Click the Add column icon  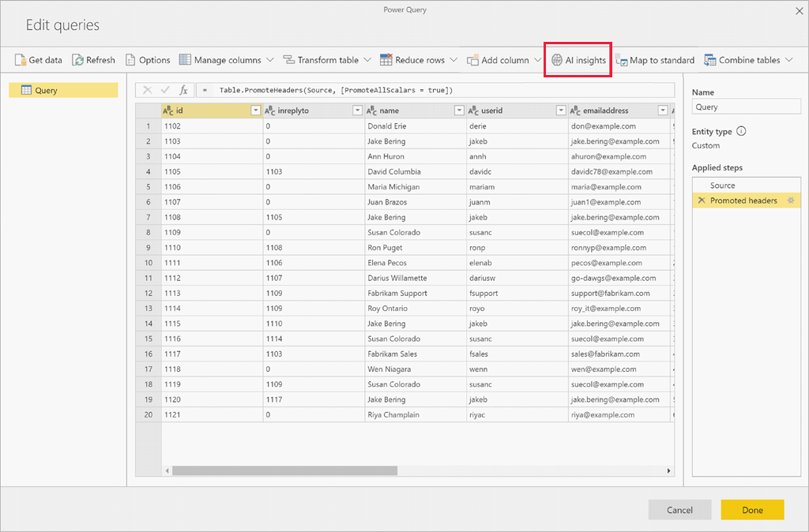[472, 60]
